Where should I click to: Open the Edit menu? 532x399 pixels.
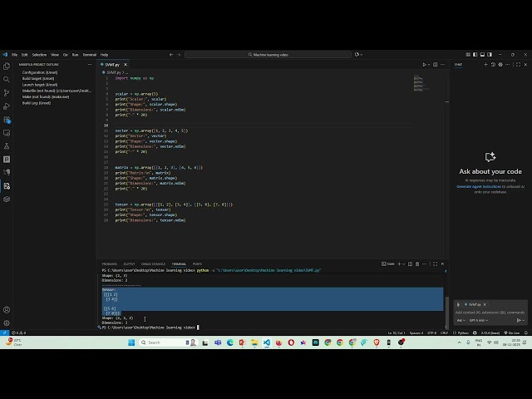tap(24, 55)
